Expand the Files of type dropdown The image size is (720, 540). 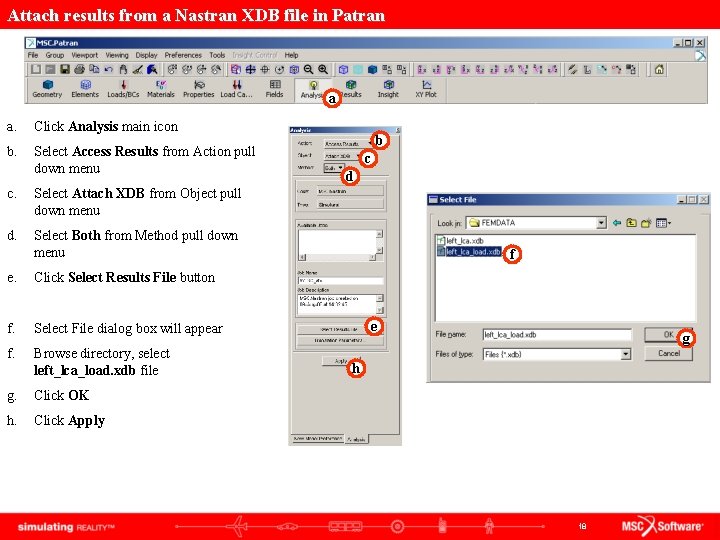tap(625, 354)
